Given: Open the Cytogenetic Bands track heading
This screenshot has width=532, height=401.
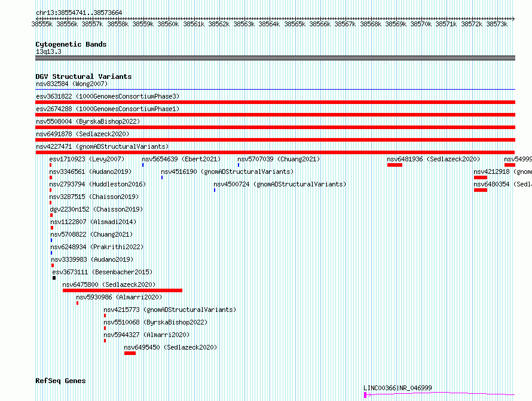Looking at the screenshot, I should click(71, 44).
